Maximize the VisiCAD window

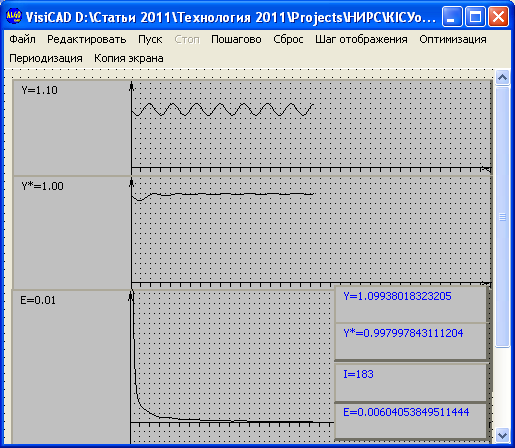(x=475, y=16)
